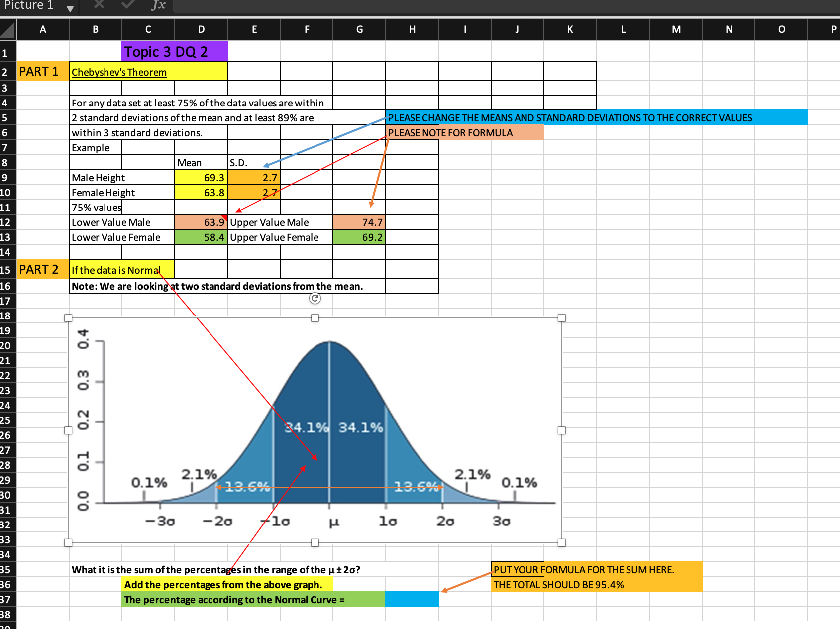
Task: Select 'The percentage according to the Normal Curve =' cell
Action: (x=254, y=600)
